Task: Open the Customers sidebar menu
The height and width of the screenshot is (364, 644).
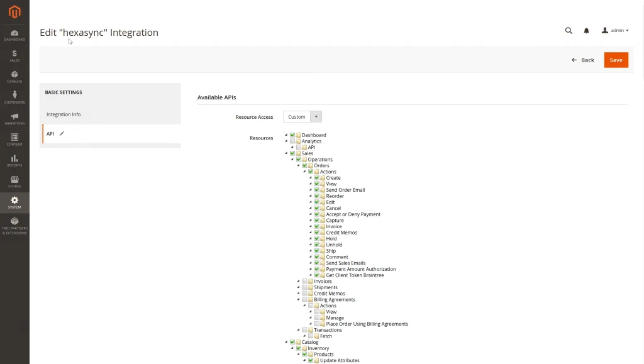Action: [14, 97]
